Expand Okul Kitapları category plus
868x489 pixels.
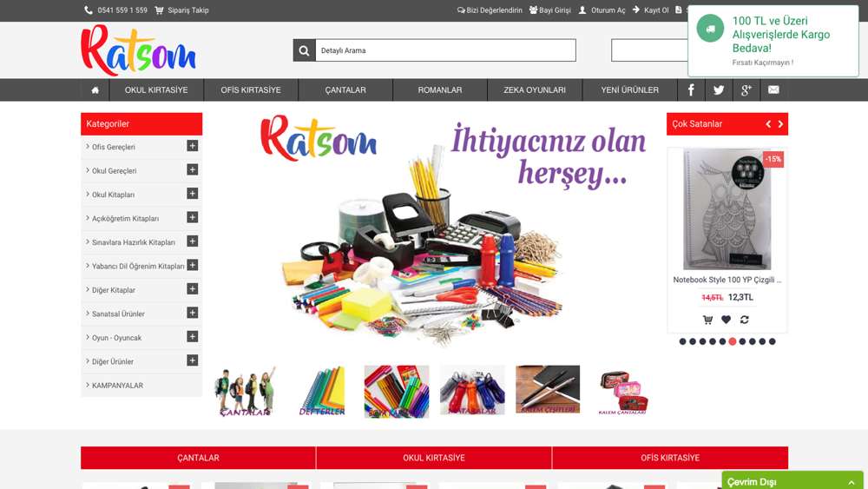pos(192,194)
